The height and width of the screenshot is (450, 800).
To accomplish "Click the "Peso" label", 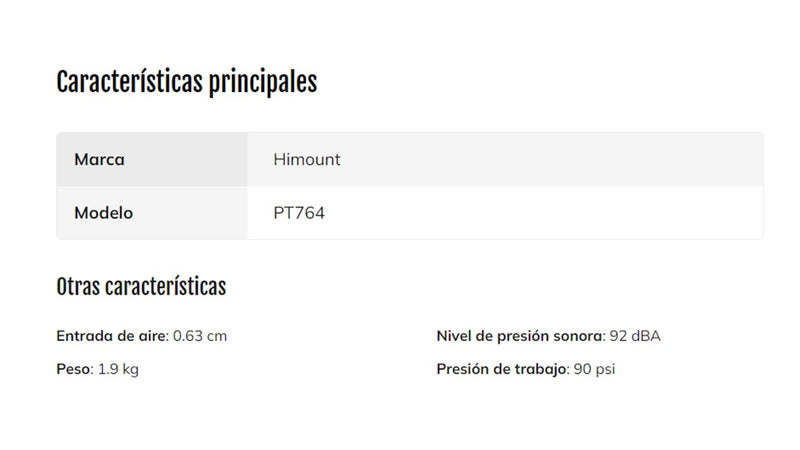I will coord(74,370).
